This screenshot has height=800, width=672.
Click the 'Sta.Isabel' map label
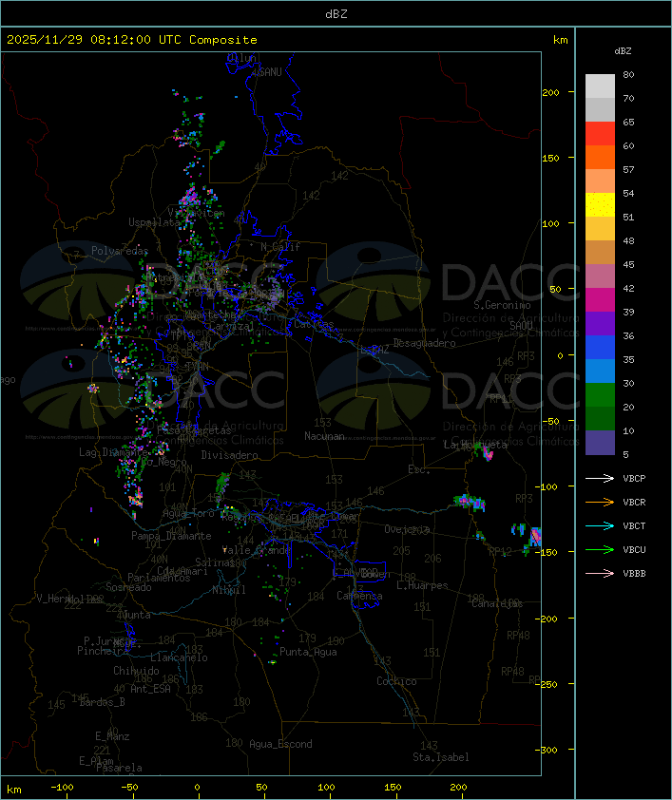coord(441,757)
